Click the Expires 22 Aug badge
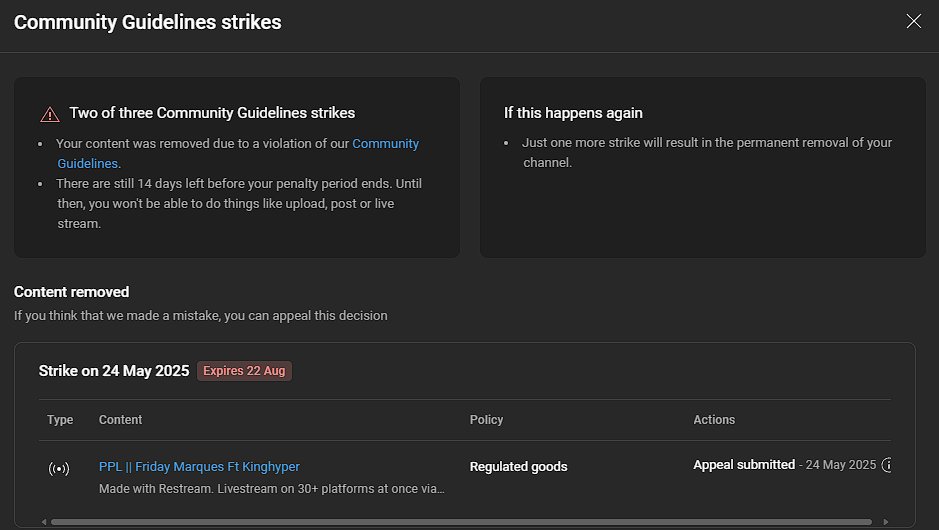Screen dimensions: 939x530 point(244,371)
